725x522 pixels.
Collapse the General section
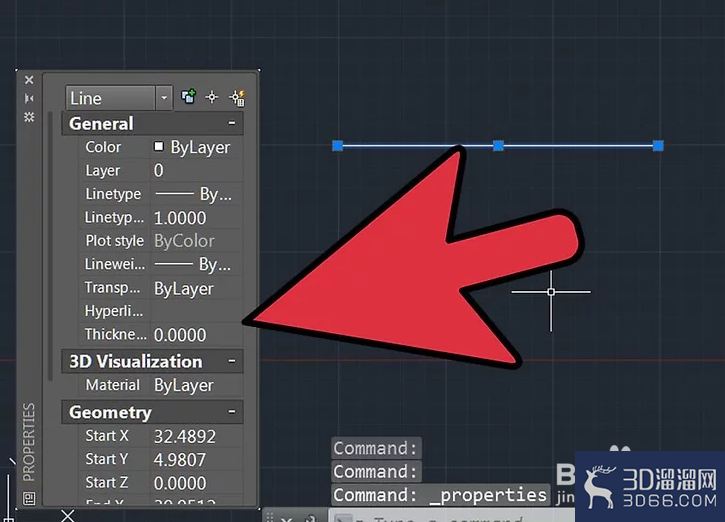coord(232,123)
